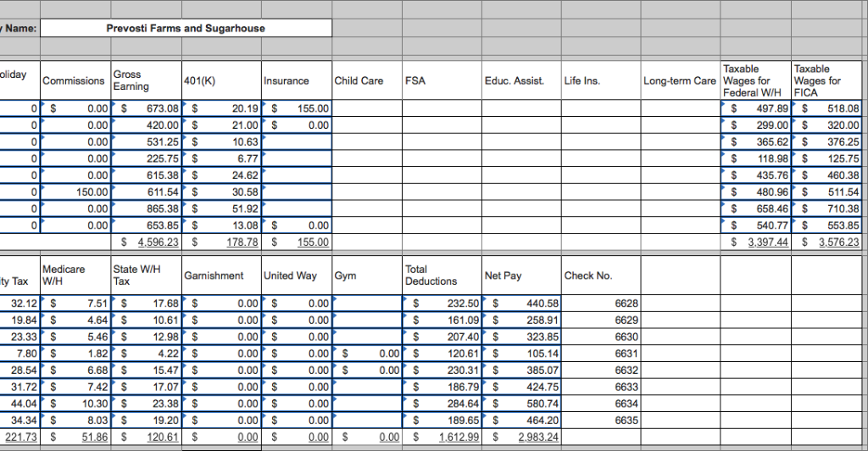Select the Gym header cell
This screenshot has height=451, width=868.
367,275
